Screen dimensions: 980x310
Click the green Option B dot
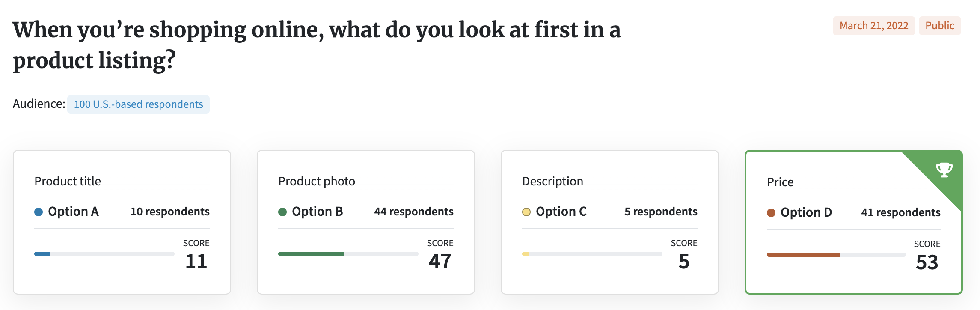tap(282, 212)
